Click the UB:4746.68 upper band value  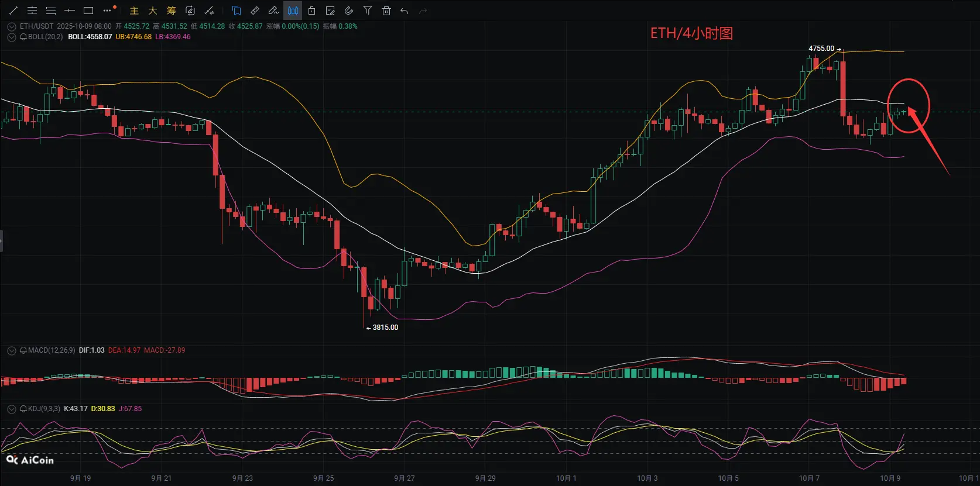pos(133,37)
